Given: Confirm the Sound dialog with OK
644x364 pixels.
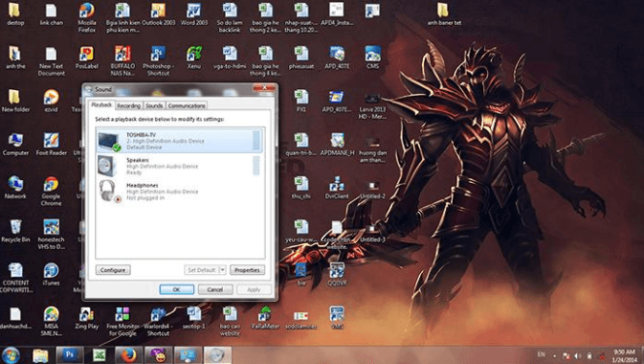Looking at the screenshot, I should coord(177,289).
